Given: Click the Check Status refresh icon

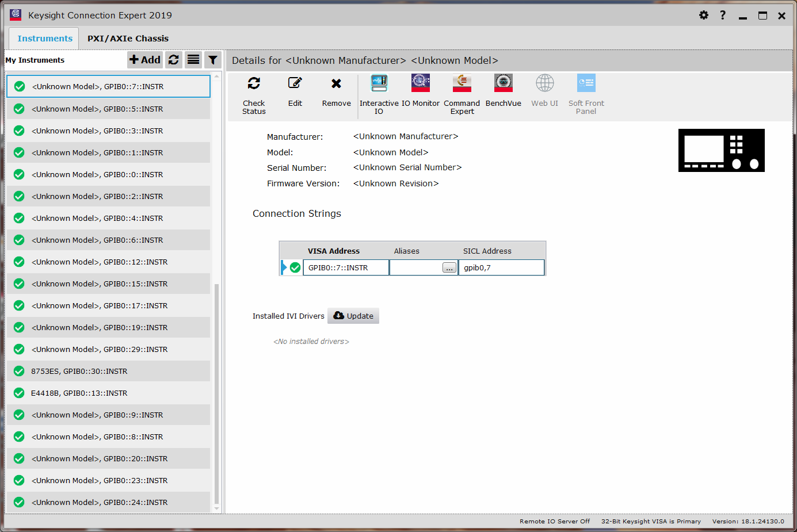Looking at the screenshot, I should [x=254, y=84].
